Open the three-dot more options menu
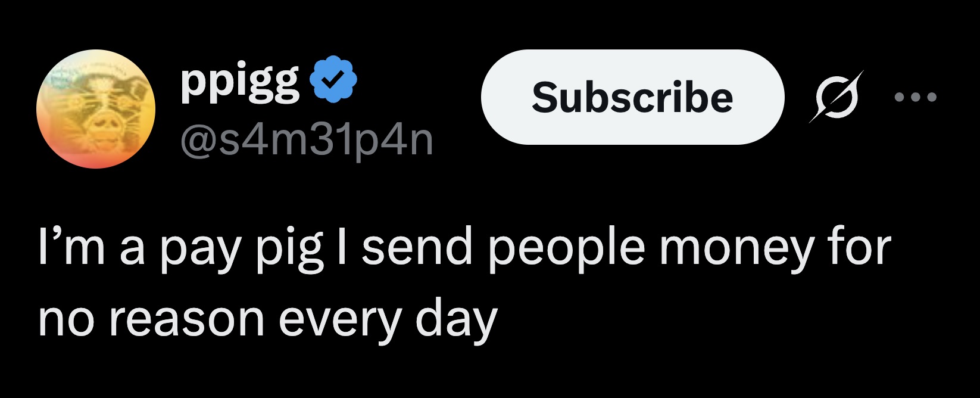Image resolution: width=980 pixels, height=398 pixels. [x=916, y=97]
